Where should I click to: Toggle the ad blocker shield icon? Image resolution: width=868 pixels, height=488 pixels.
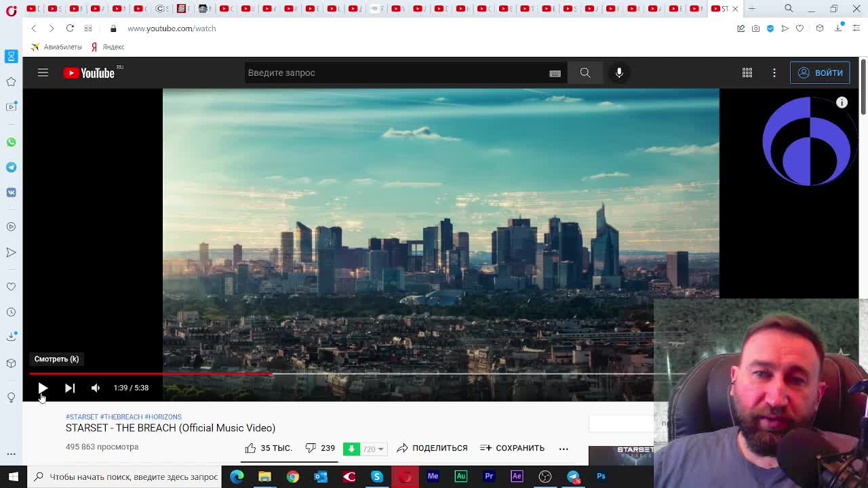[770, 28]
